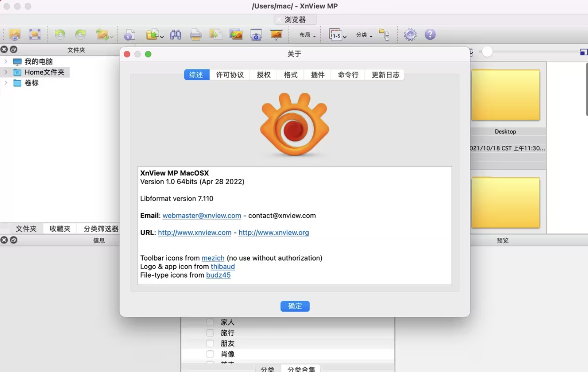
Task: Open the 收藏夹 favorites tab
Action: click(x=60, y=229)
